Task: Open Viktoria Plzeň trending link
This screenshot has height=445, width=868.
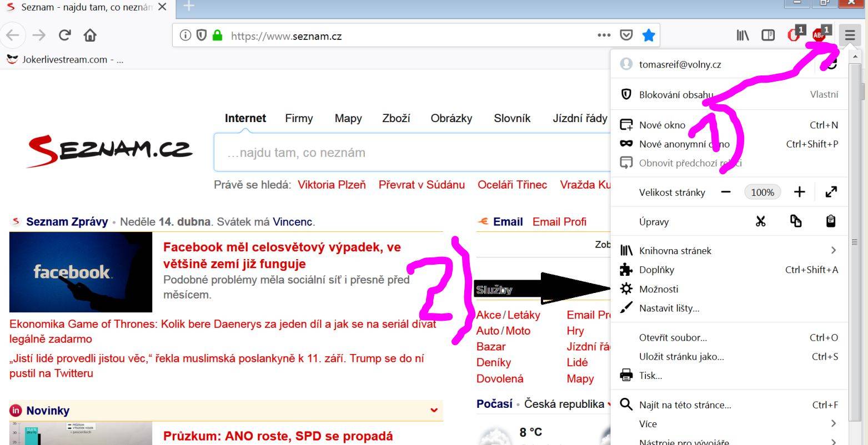Action: [x=332, y=185]
